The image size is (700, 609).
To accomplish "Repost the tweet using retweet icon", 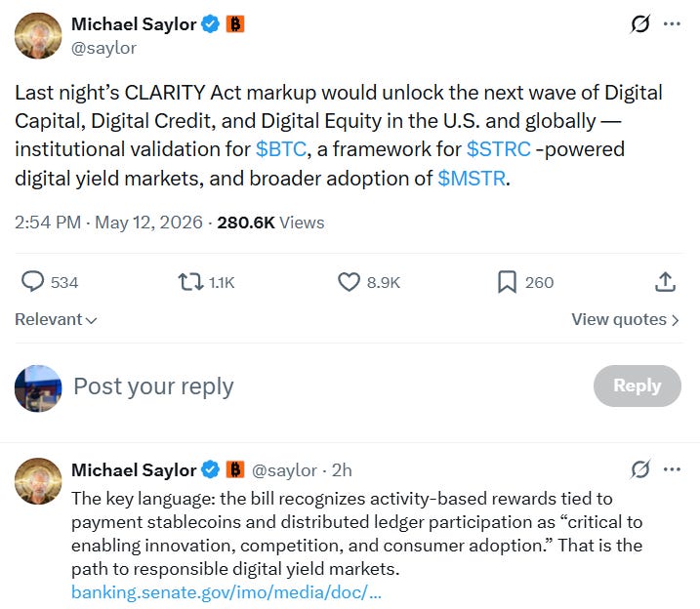I will click(190, 282).
